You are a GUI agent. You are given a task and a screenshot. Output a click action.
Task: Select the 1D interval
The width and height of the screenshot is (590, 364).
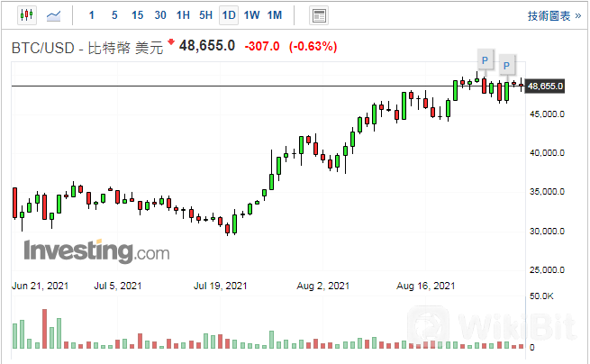click(x=229, y=15)
